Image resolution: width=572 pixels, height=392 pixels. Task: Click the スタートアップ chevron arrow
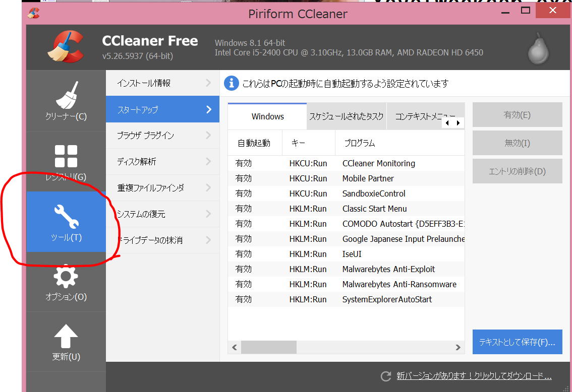209,109
